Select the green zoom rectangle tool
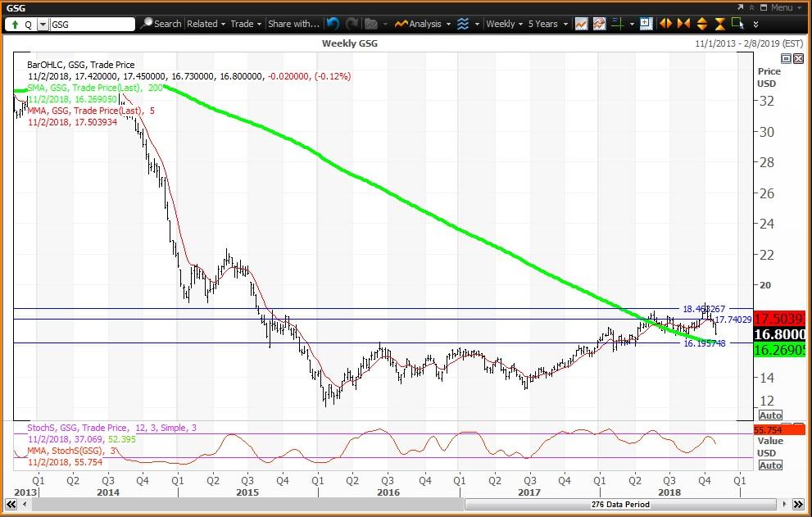This screenshot has width=812, height=517. tap(738, 23)
